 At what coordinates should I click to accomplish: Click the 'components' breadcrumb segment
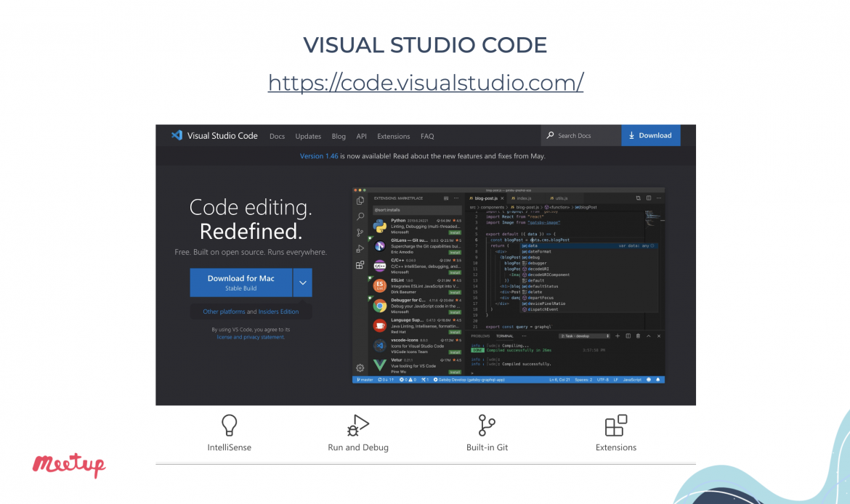pos(493,207)
